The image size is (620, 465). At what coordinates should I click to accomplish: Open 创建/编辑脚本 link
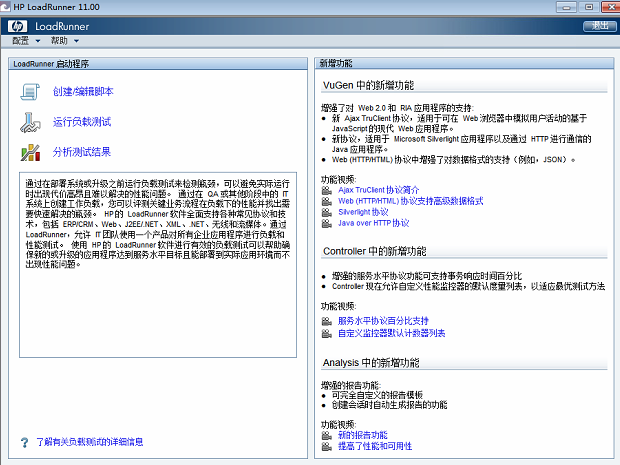(83, 91)
